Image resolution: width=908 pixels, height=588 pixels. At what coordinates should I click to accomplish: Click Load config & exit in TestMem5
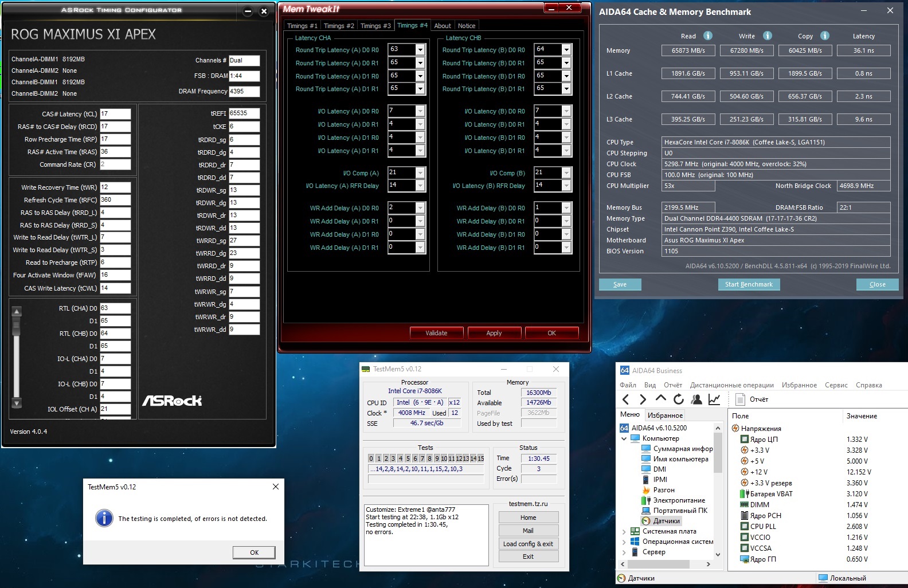tap(528, 544)
